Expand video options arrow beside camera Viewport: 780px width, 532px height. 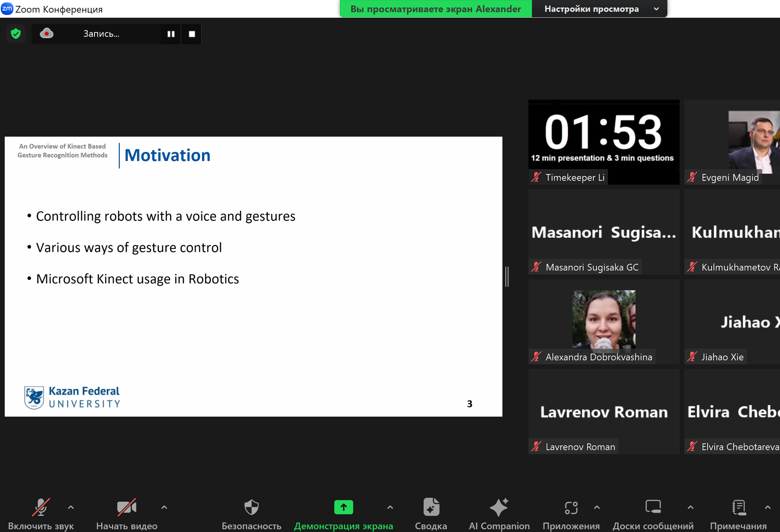point(164,507)
